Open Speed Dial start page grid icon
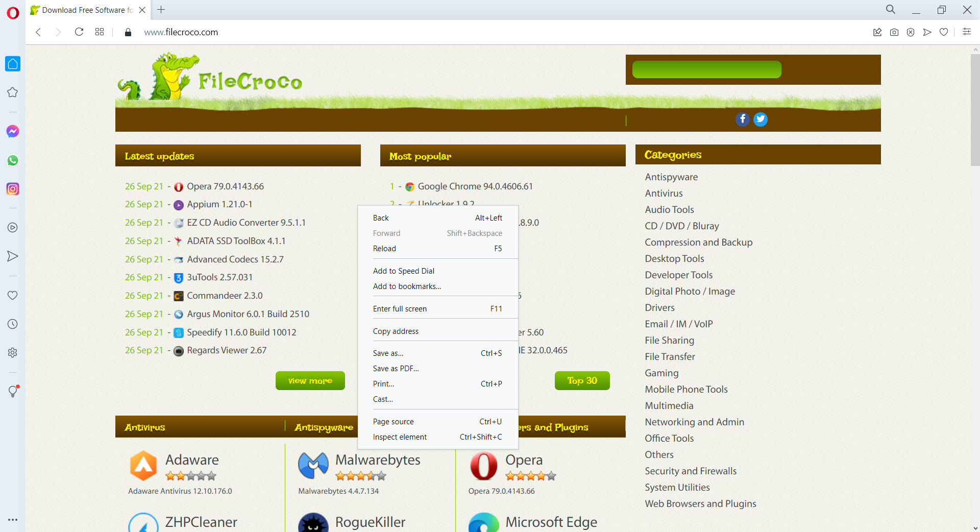The width and height of the screenshot is (980, 532). [x=100, y=32]
